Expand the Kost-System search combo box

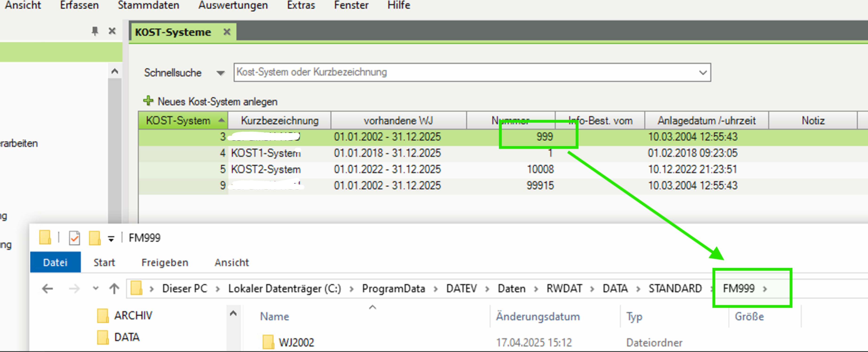pyautogui.click(x=702, y=72)
